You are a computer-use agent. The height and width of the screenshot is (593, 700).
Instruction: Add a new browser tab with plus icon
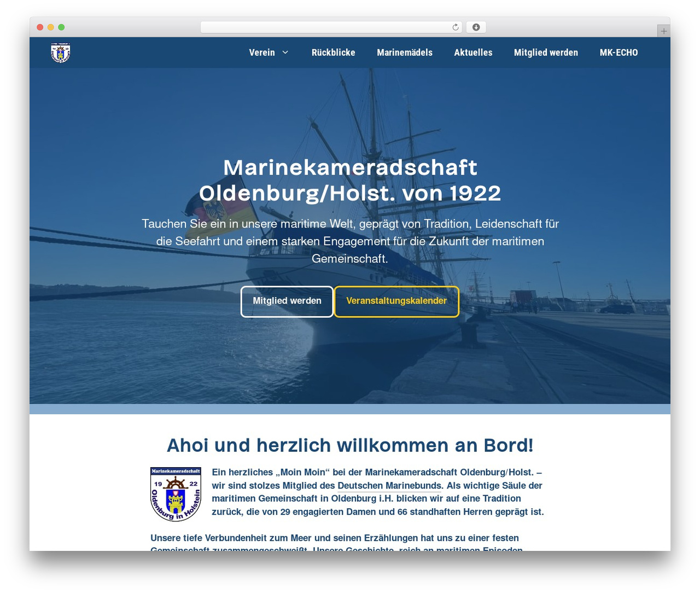pos(663,31)
